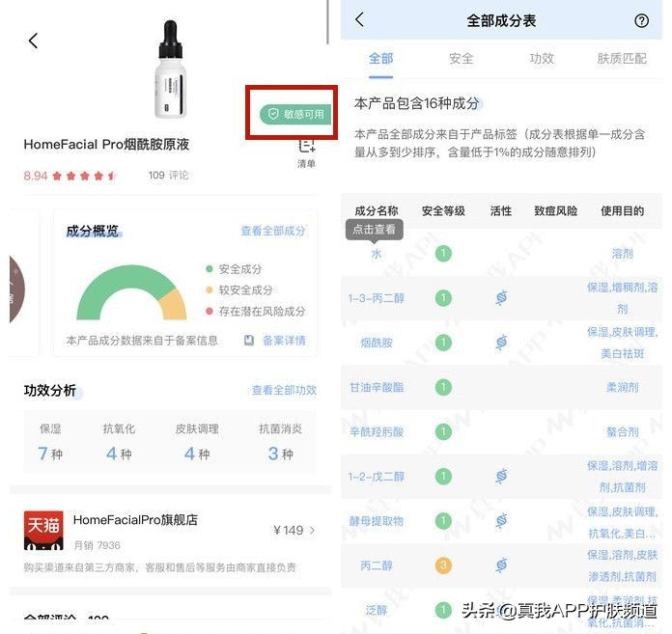Tap the 活性 column header
The height and width of the screenshot is (634, 672).
coord(501,210)
